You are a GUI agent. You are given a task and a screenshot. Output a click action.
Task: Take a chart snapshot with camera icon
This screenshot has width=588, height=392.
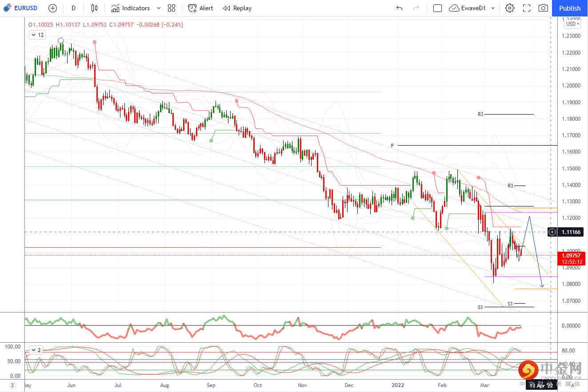[543, 8]
